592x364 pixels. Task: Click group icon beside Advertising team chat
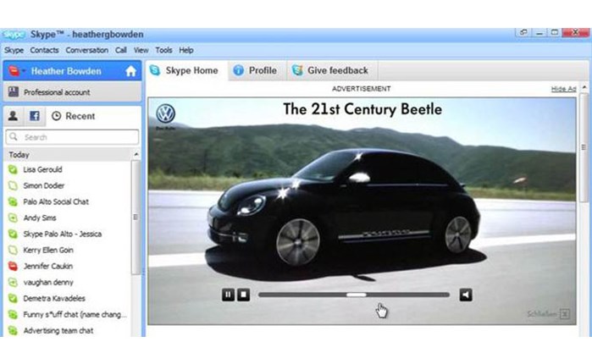[x=13, y=331]
